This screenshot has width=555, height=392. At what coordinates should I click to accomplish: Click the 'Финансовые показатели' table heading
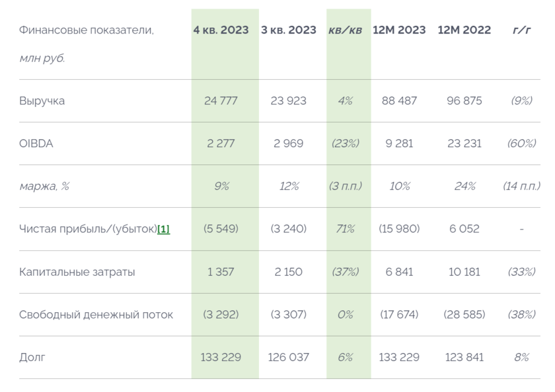[87, 30]
